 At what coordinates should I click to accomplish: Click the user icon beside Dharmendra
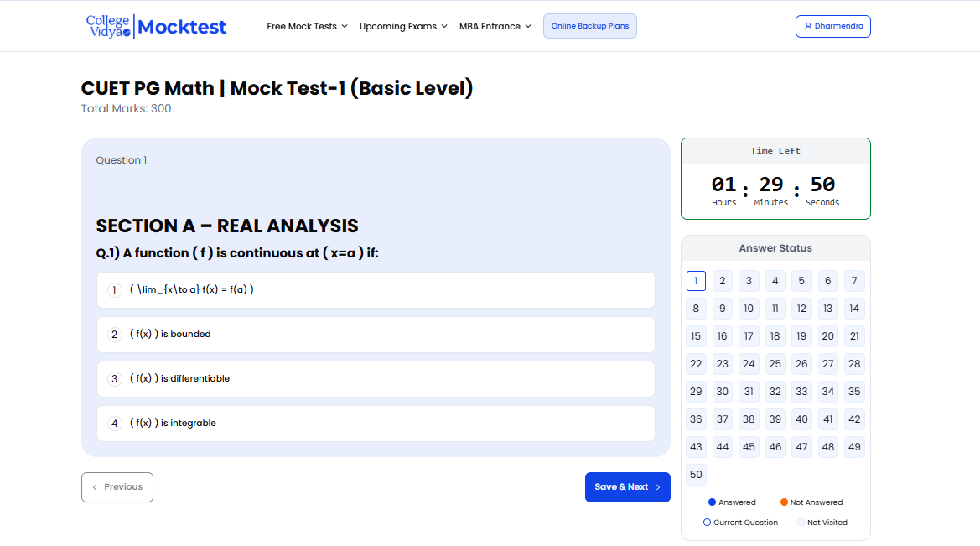[807, 26]
